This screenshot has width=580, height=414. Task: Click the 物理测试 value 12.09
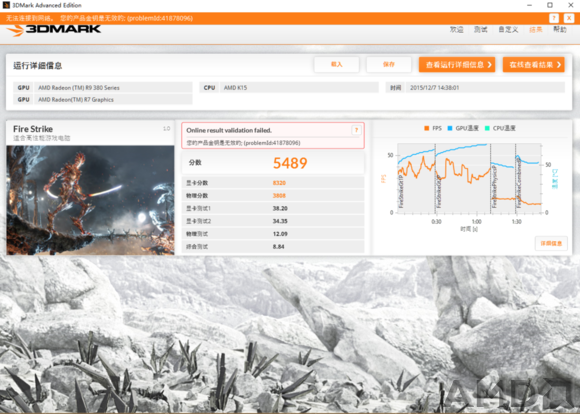pos(280,234)
